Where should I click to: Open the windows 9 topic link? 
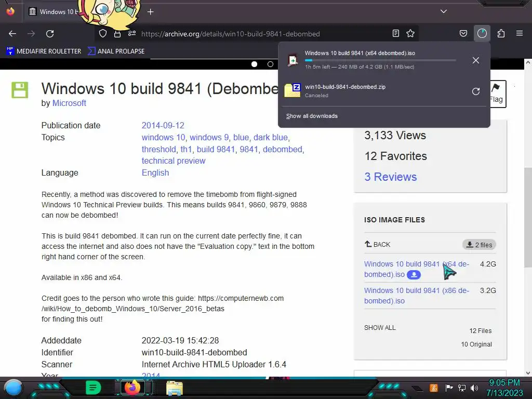[x=209, y=137]
